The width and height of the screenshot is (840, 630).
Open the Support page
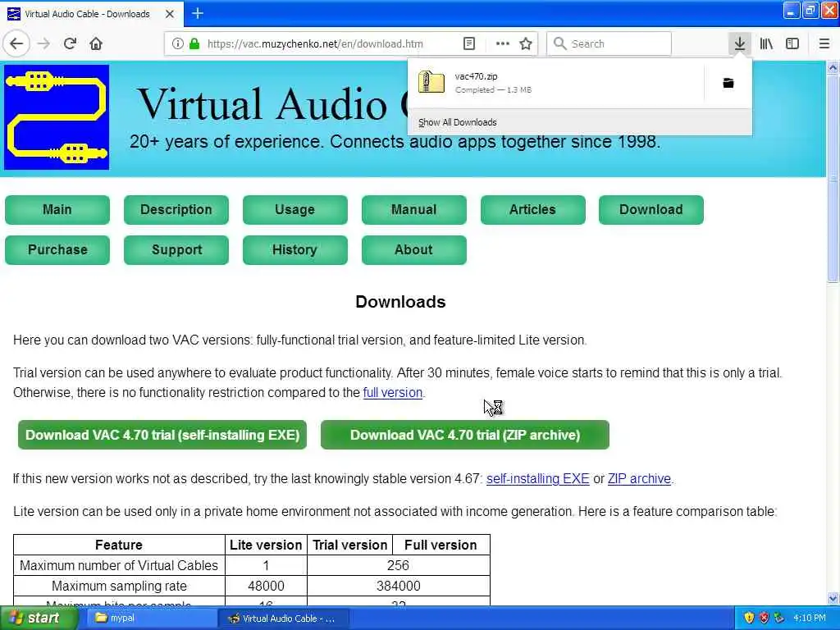point(176,249)
